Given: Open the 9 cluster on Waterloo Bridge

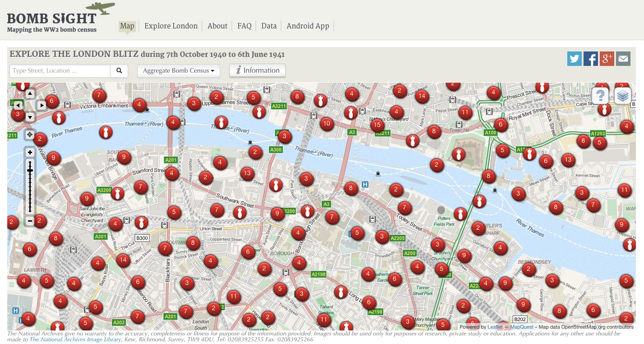Looking at the screenshot, I should coord(54,158).
